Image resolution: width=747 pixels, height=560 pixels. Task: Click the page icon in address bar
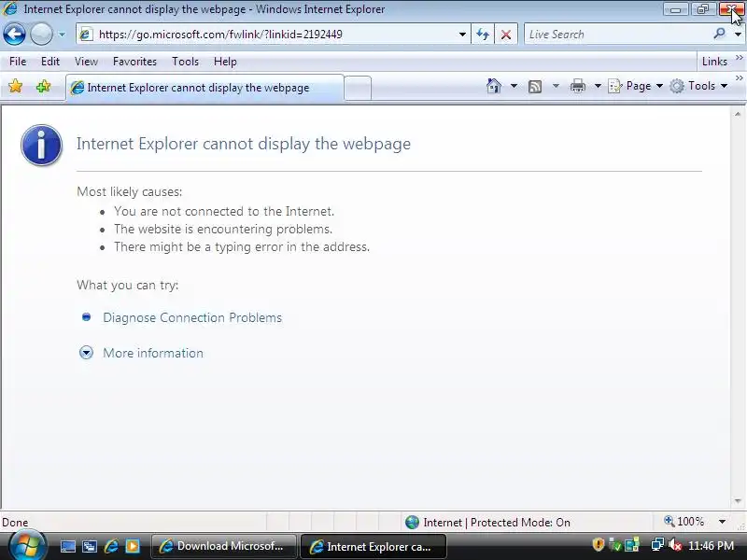(86, 35)
